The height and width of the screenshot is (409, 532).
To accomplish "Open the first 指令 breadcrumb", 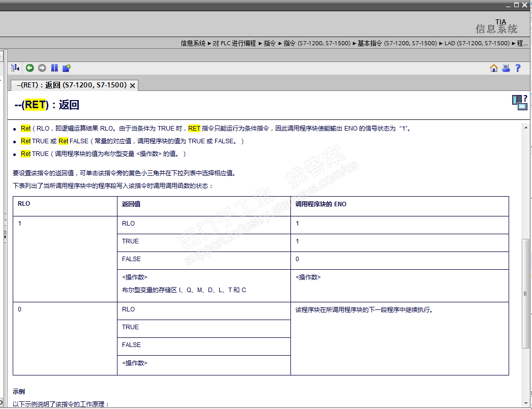I will 270,43.
